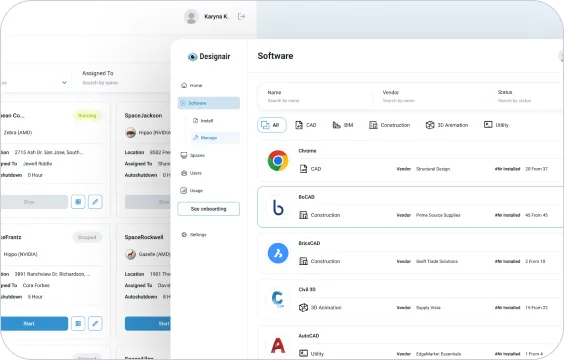Click the BeCAD app logo
Image resolution: width=564 pixels, height=360 pixels.
(278, 207)
